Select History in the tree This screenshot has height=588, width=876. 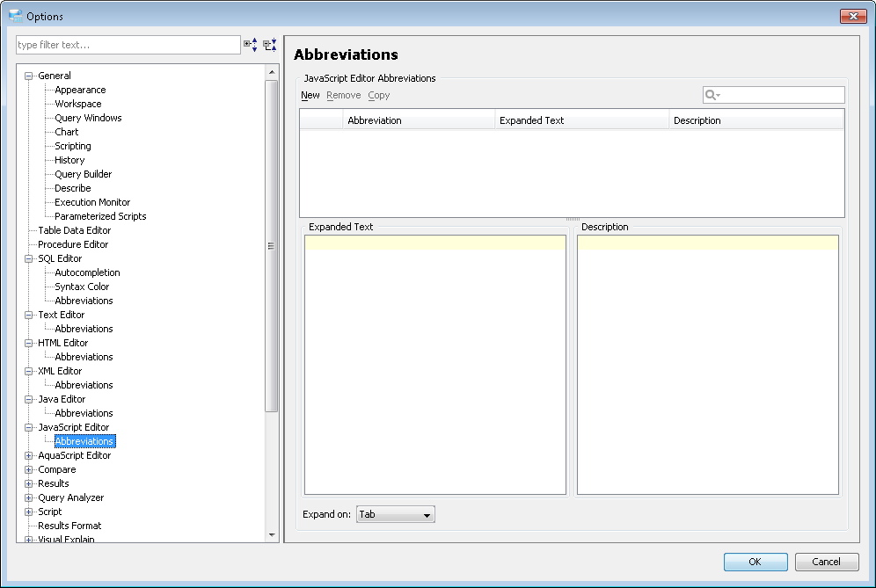(69, 160)
